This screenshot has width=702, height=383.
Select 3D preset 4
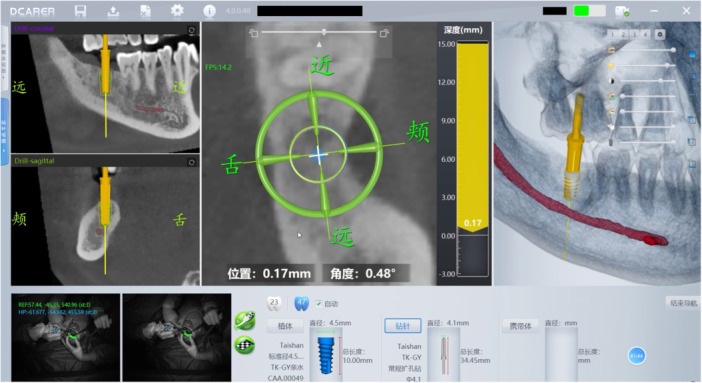click(645, 34)
